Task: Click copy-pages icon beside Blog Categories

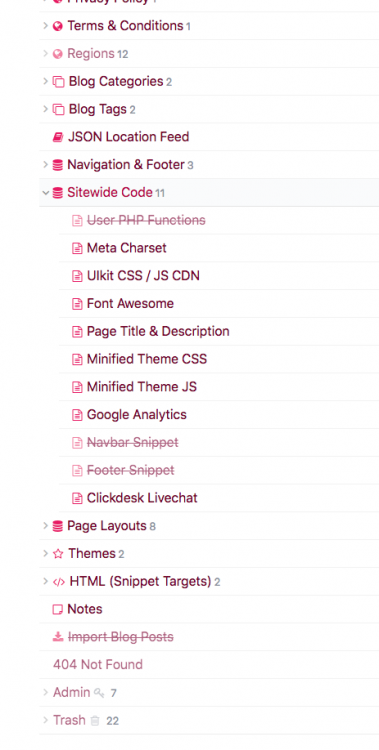Action: pyautogui.click(x=58, y=82)
